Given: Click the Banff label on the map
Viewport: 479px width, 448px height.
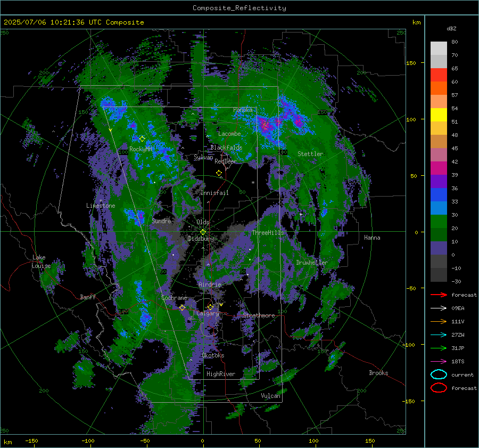Looking at the screenshot, I should click(x=88, y=297).
